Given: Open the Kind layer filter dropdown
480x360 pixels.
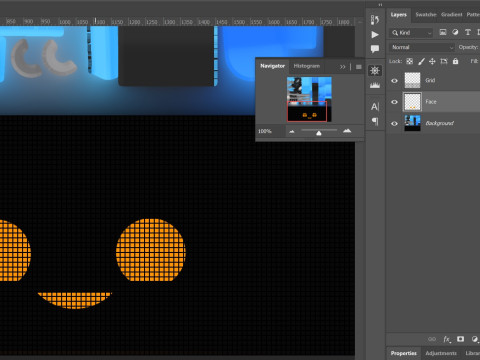Looking at the screenshot, I should [x=411, y=33].
